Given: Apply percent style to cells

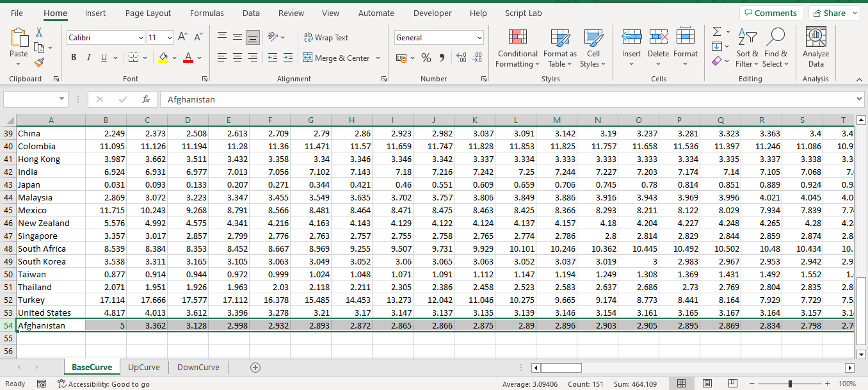Looking at the screenshot, I should 426,58.
